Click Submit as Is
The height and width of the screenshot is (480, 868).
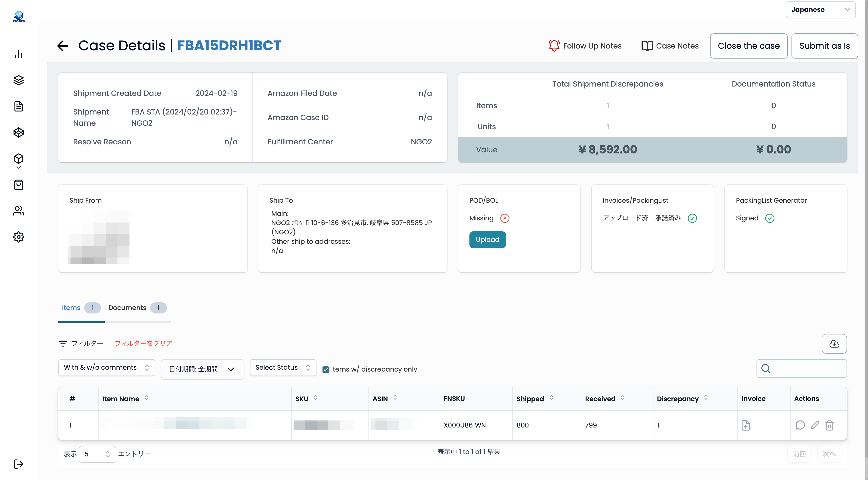coord(825,46)
